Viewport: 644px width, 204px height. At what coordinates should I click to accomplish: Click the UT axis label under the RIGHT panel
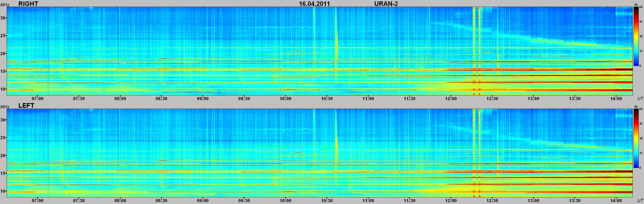640,99
